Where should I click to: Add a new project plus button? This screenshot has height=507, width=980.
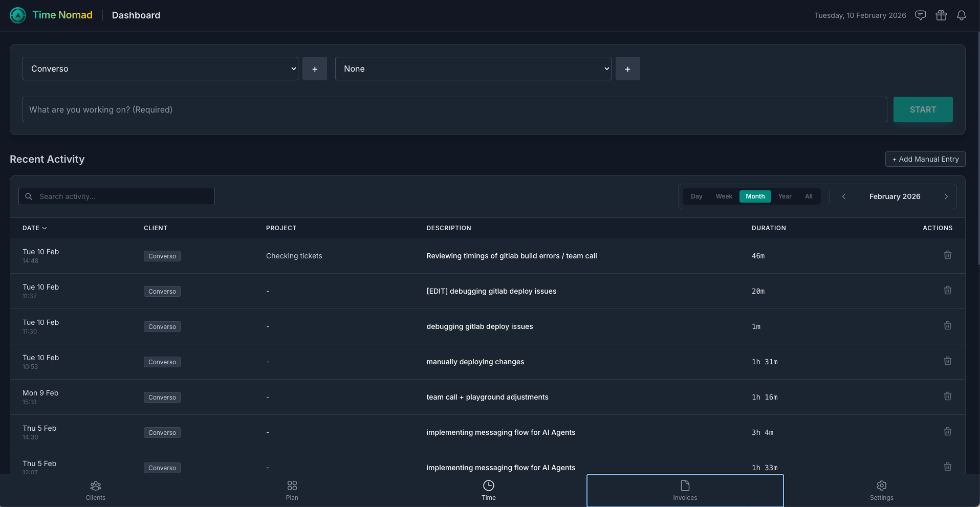[628, 69]
